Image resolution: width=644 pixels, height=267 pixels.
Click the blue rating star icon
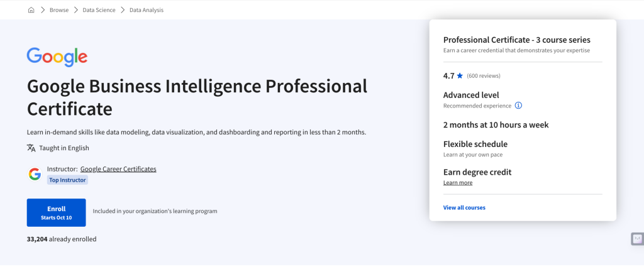[460, 75]
